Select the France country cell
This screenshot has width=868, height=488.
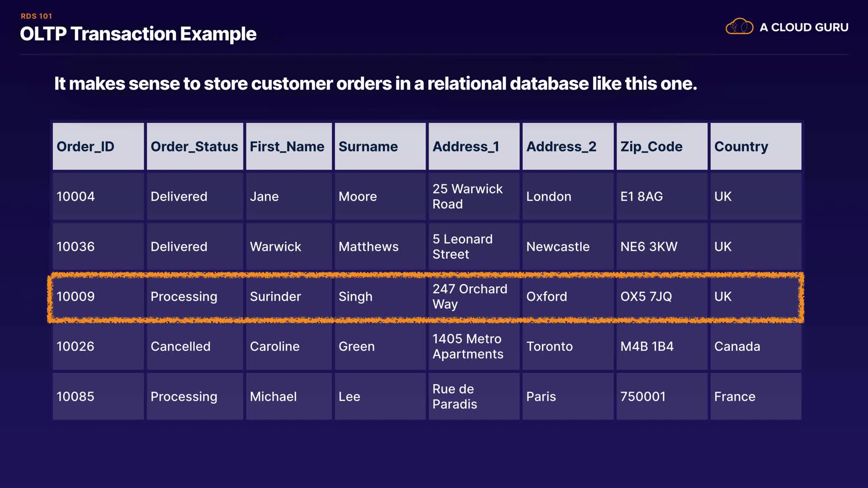pyautogui.click(x=735, y=397)
